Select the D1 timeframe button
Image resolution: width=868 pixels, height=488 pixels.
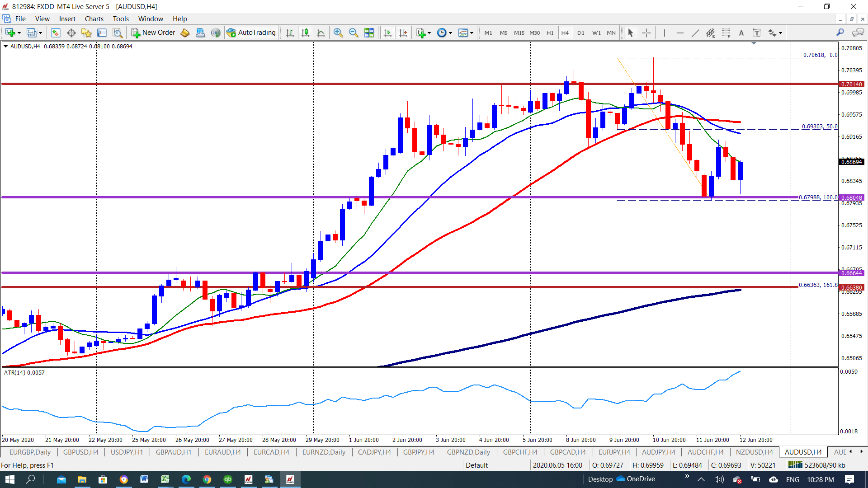coord(581,33)
